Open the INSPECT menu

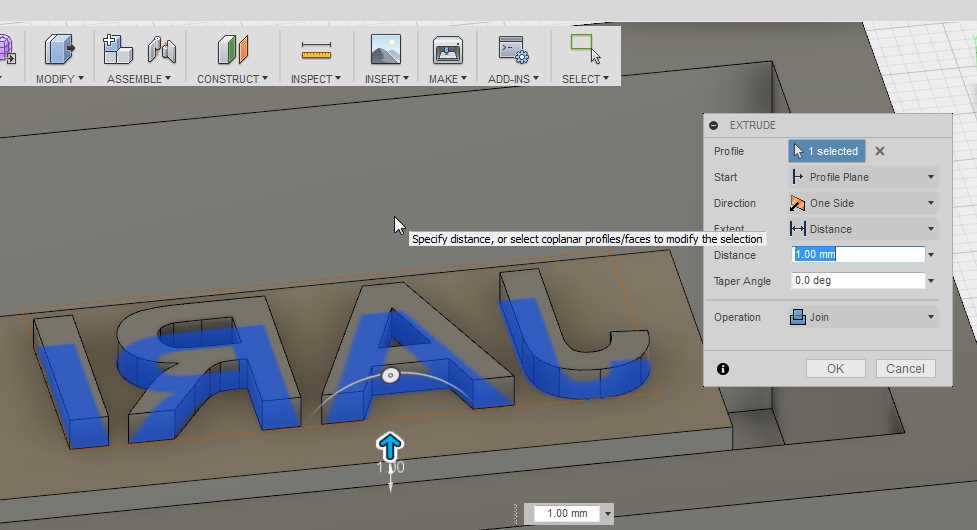(316, 79)
